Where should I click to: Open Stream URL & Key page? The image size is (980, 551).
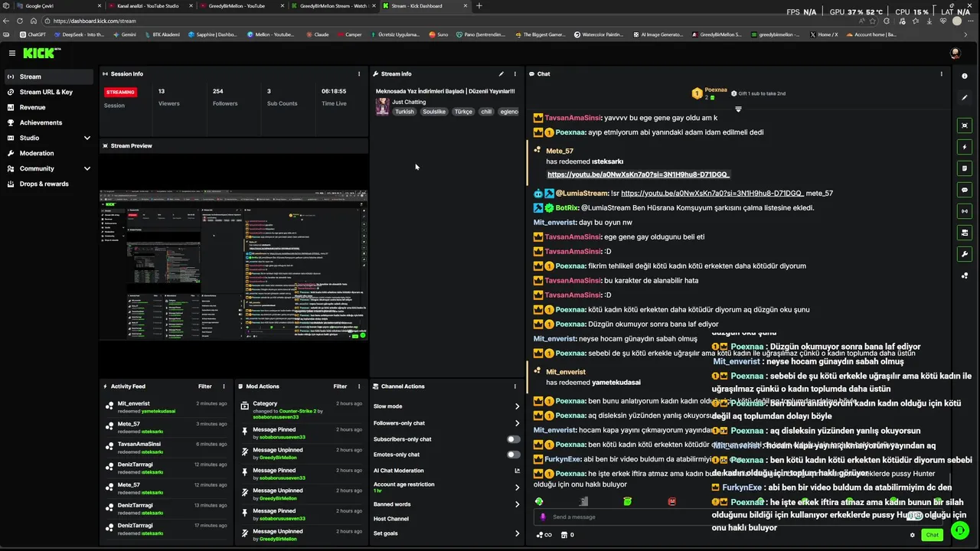pos(49,92)
